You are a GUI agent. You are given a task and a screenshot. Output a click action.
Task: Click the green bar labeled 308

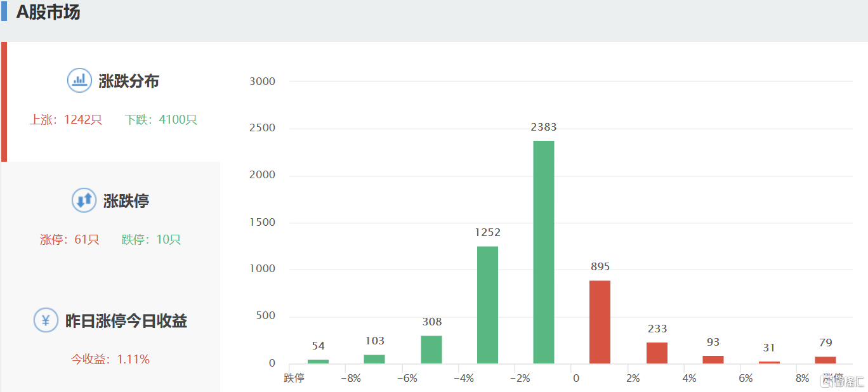coord(431,350)
